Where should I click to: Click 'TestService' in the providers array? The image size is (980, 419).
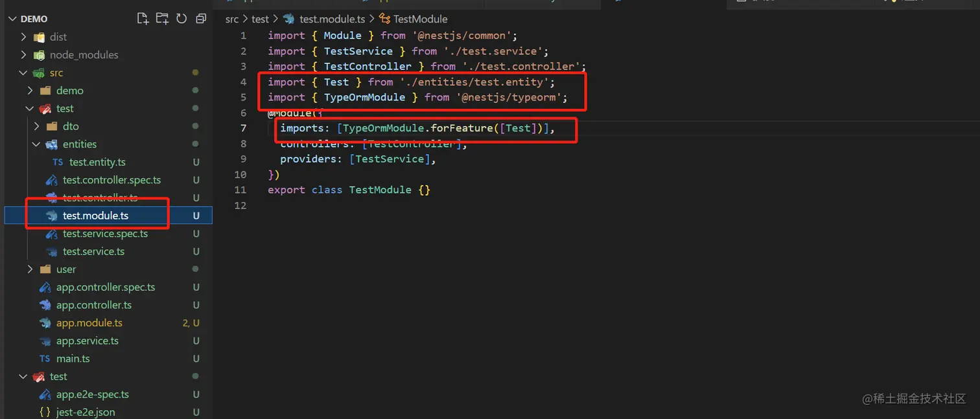click(x=390, y=159)
